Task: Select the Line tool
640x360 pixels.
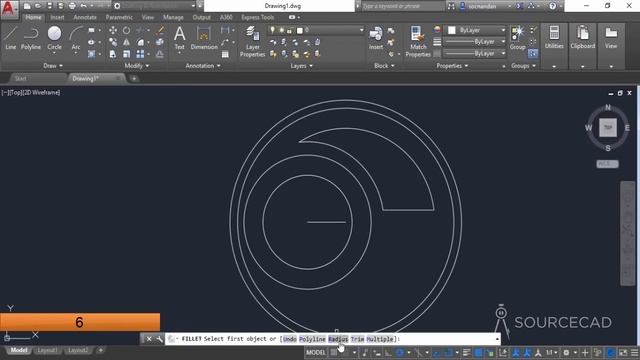Action: tap(11, 38)
